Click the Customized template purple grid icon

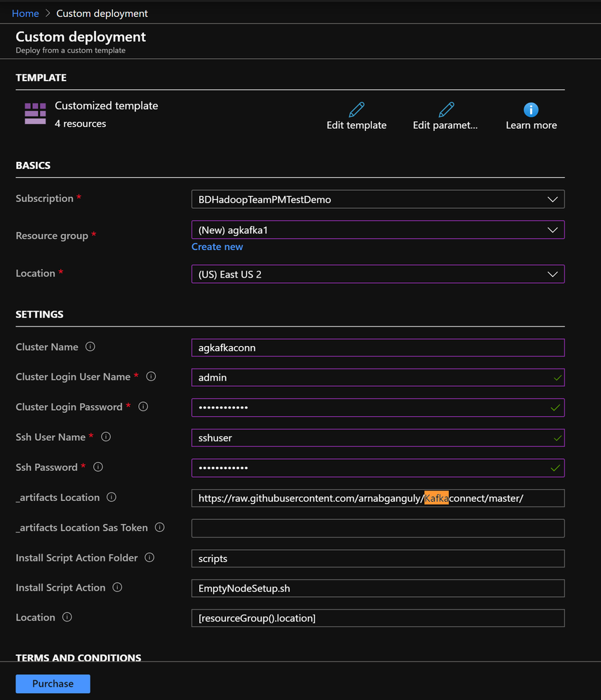(35, 114)
